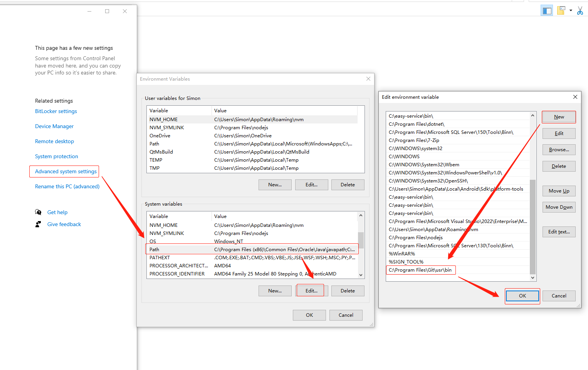Select PATHEXT row in System variables
Screen dimensions: 588x370
252,258
